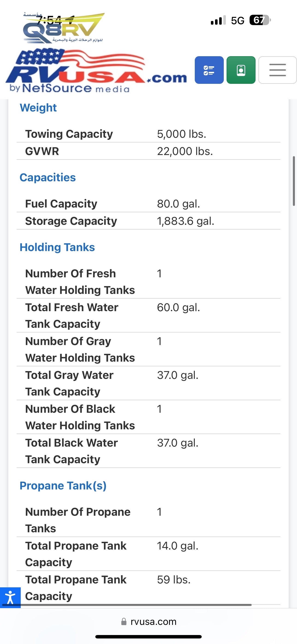Tap the Capacities section heading
Viewport: 297px width, 644px height.
pos(47,178)
